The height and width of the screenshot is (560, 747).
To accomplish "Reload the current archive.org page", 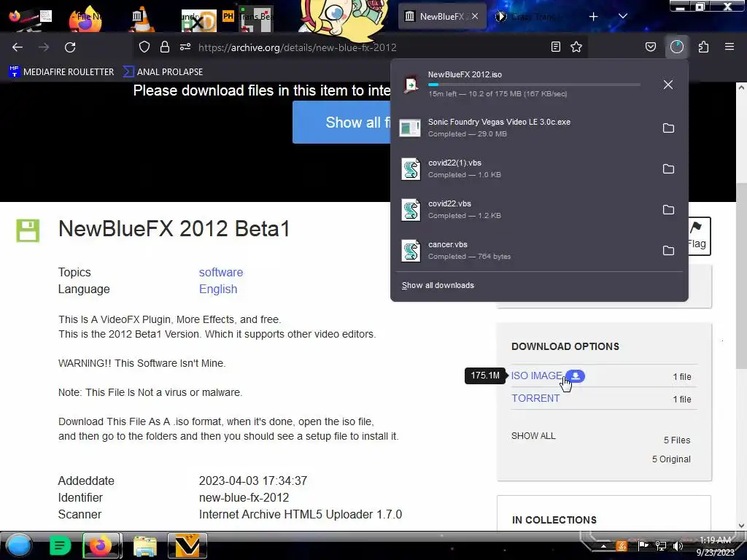I will point(70,47).
